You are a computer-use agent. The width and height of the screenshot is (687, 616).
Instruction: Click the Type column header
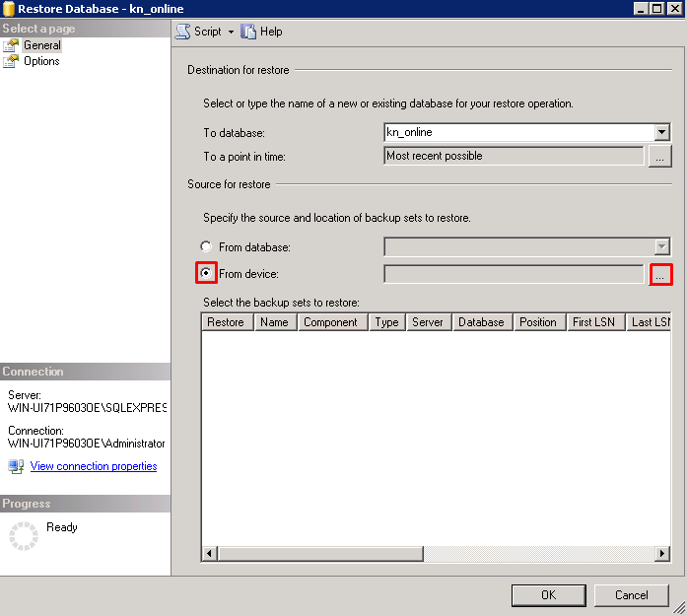click(387, 322)
